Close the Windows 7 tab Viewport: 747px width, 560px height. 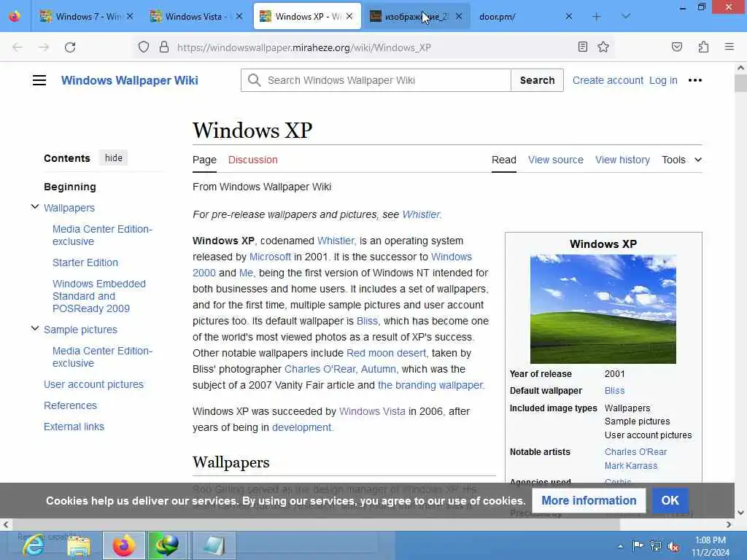(x=130, y=16)
